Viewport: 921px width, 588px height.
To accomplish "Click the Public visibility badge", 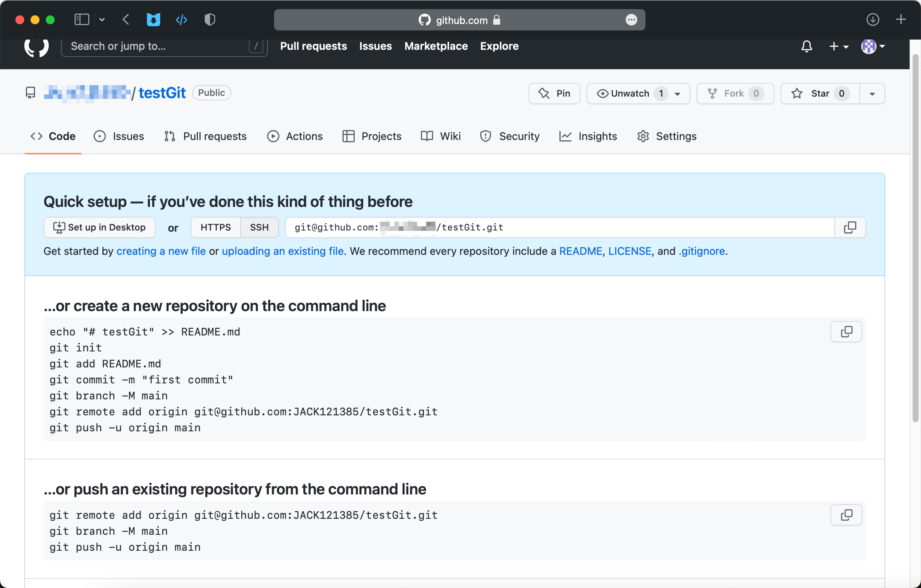I will (212, 93).
